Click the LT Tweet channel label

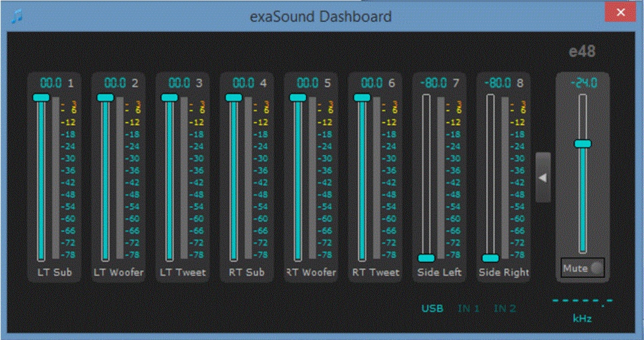click(183, 272)
